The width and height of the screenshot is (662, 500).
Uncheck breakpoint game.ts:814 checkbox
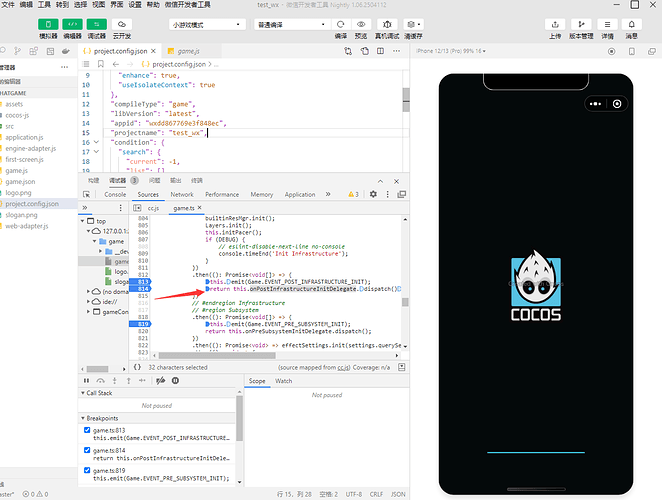point(87,450)
